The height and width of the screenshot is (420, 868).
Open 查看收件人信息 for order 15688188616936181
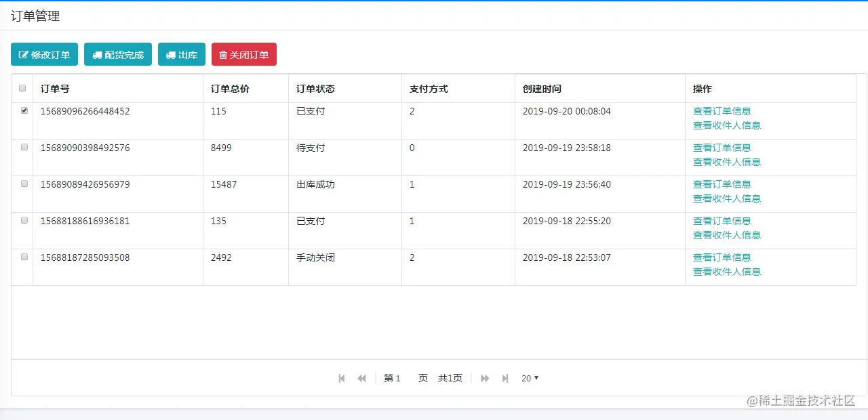(726, 235)
